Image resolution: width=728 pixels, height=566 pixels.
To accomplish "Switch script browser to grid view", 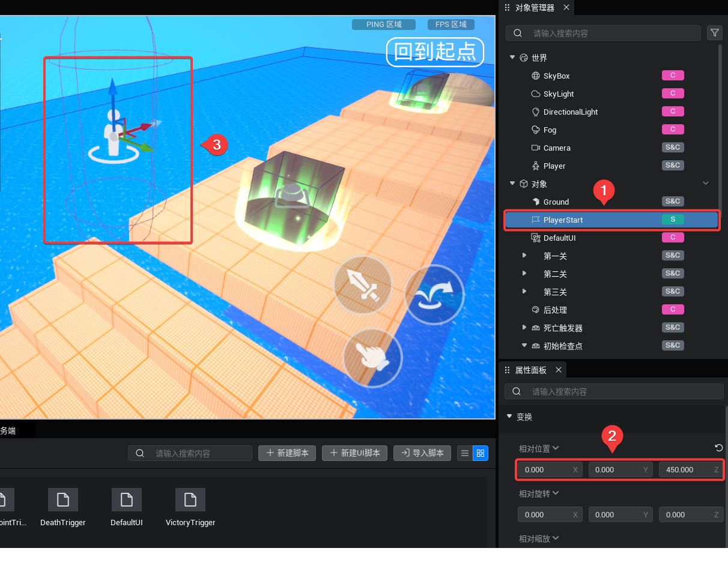I will 481,453.
